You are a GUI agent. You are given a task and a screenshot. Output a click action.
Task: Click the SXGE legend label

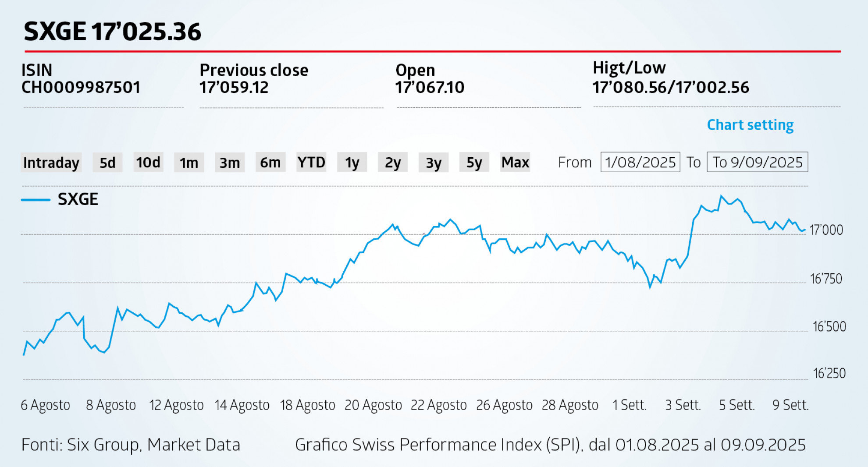coord(78,199)
